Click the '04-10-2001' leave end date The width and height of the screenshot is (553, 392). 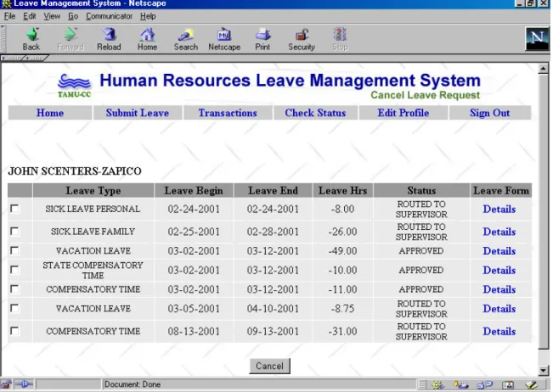click(x=273, y=309)
